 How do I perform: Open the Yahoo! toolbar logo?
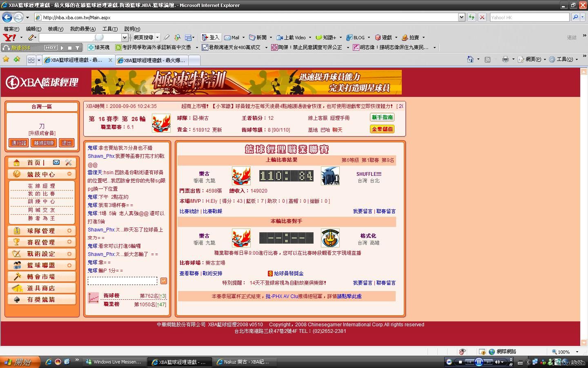9,37
